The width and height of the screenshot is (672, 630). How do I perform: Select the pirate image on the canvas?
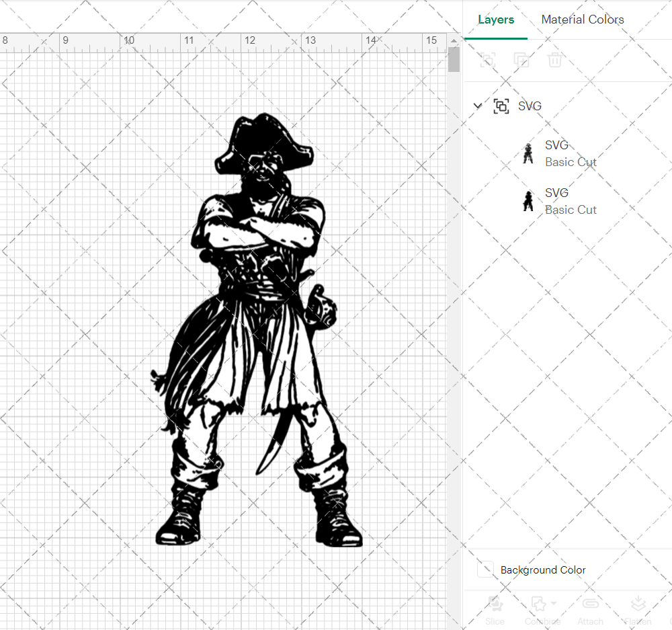(257, 329)
